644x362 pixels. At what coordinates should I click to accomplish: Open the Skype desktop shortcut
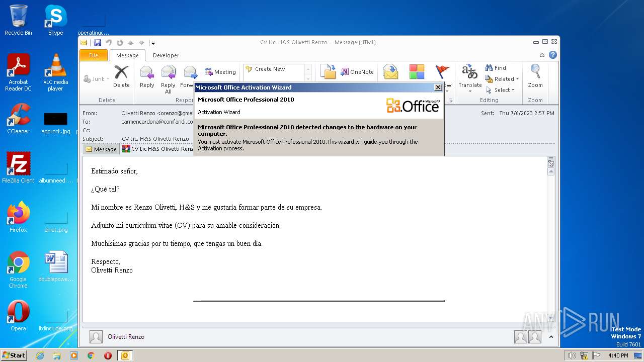coord(55,20)
